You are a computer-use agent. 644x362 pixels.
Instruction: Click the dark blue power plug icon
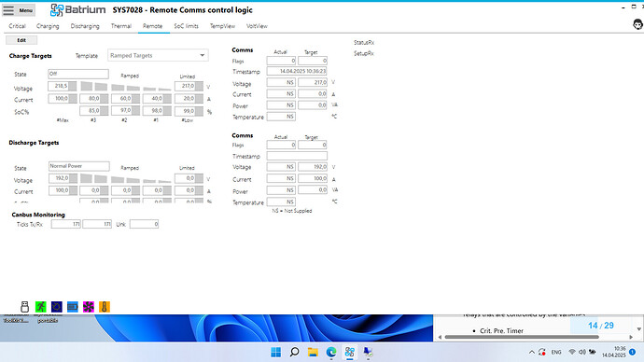(57, 307)
